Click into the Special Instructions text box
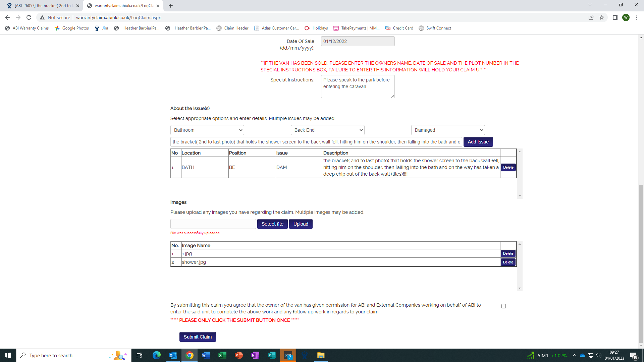 pyautogui.click(x=358, y=86)
